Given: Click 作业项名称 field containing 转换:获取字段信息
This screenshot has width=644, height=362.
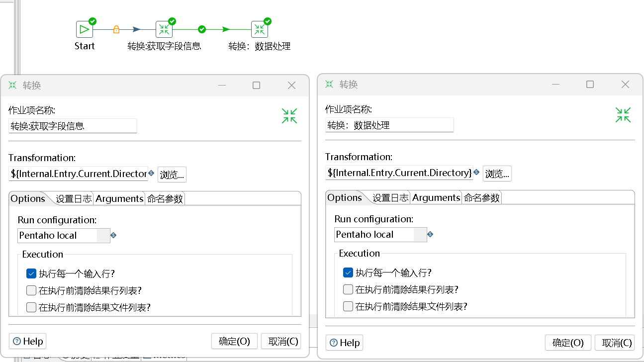Looking at the screenshot, I should tap(73, 126).
